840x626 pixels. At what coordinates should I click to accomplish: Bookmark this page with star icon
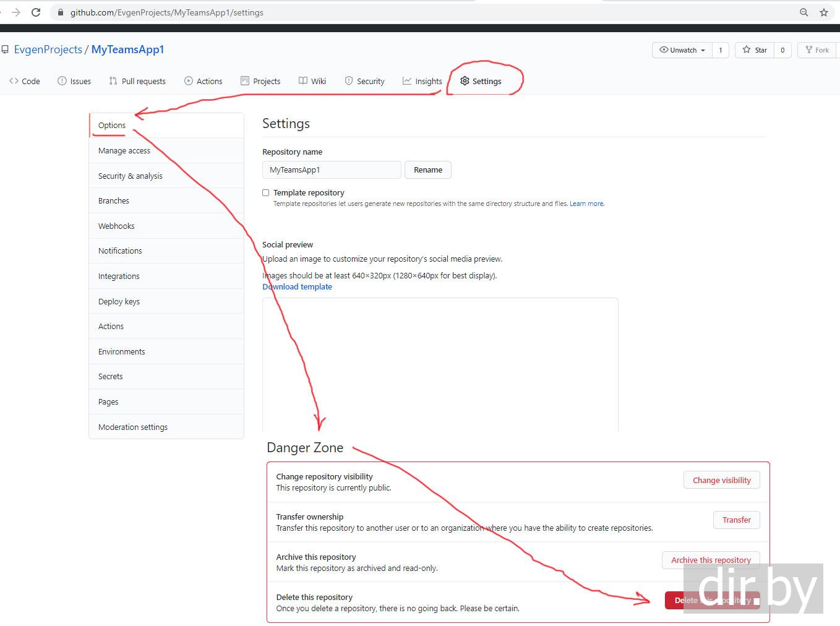click(x=824, y=12)
